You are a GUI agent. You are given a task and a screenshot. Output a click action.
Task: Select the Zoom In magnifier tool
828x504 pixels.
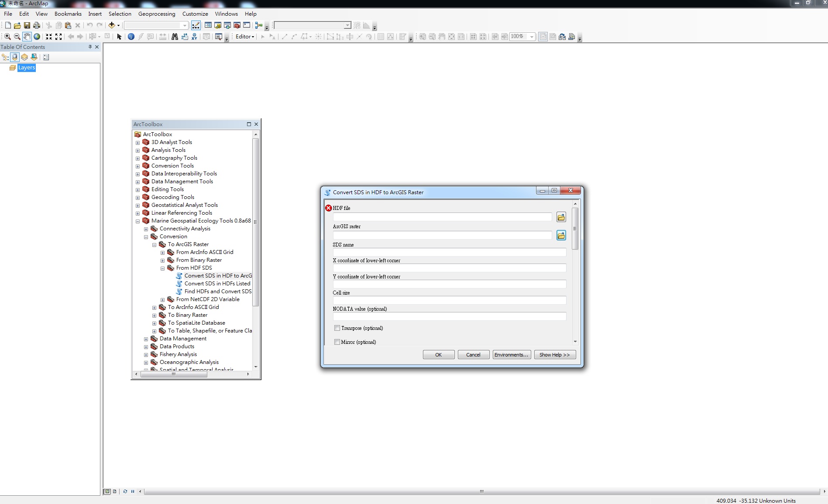[x=7, y=37]
